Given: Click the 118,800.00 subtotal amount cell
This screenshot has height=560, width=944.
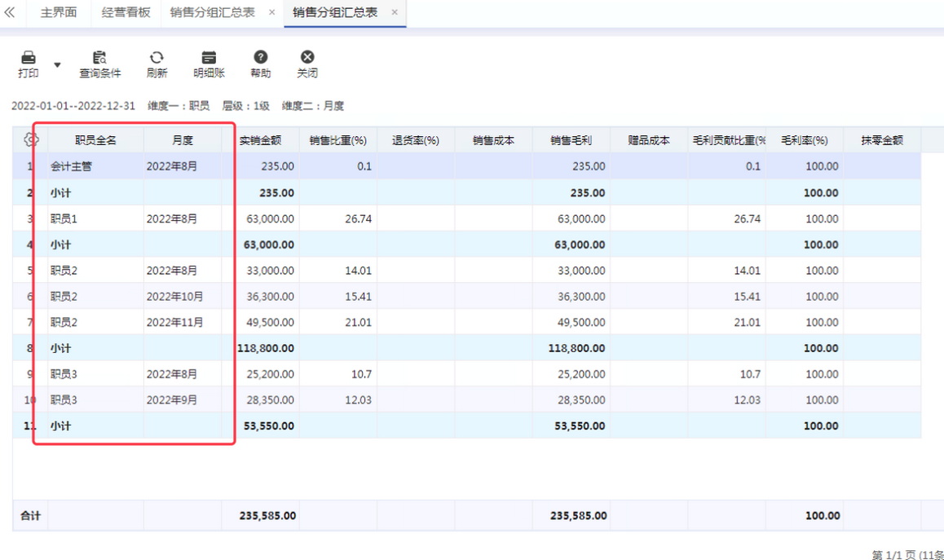Looking at the screenshot, I should [x=266, y=349].
